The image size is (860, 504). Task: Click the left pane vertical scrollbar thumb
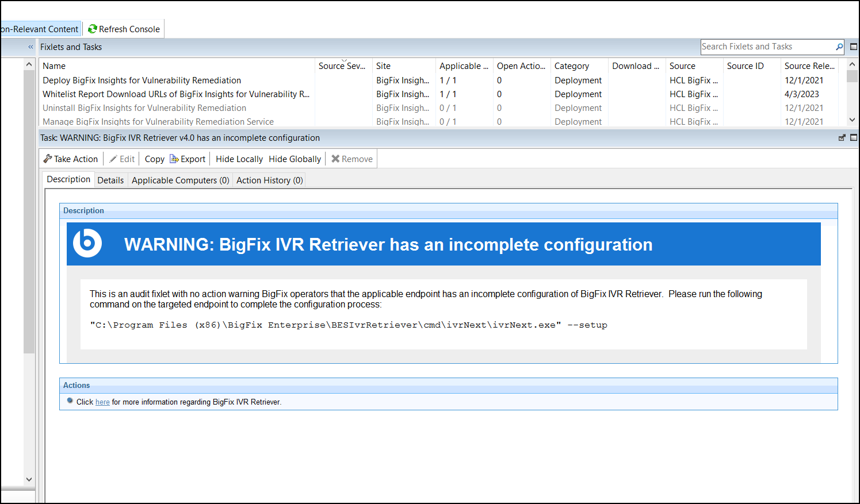click(x=29, y=211)
